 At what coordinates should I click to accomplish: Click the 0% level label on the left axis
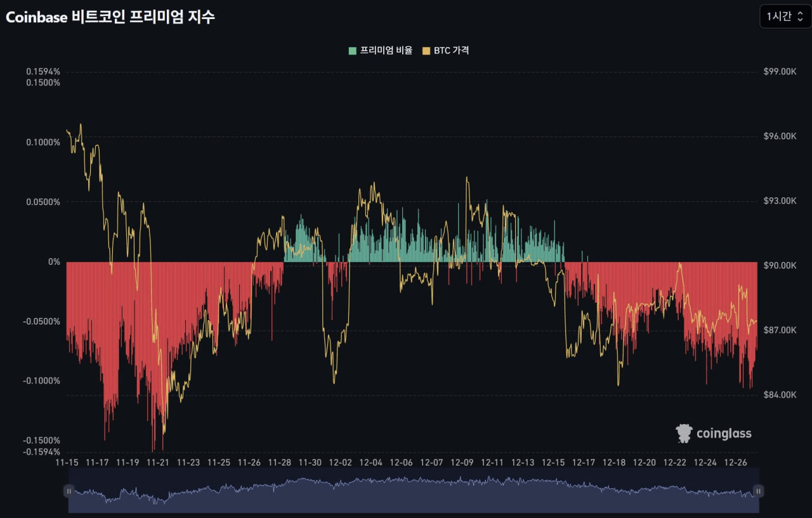(55, 261)
